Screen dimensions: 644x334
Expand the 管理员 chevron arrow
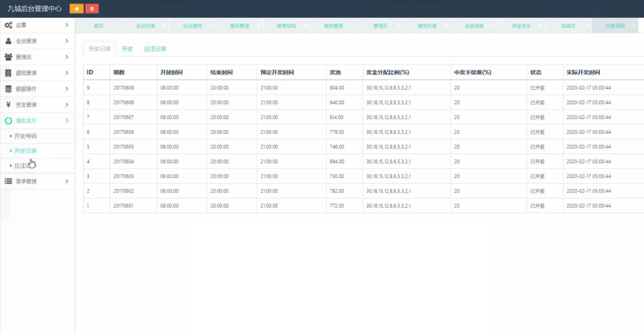coord(66,57)
